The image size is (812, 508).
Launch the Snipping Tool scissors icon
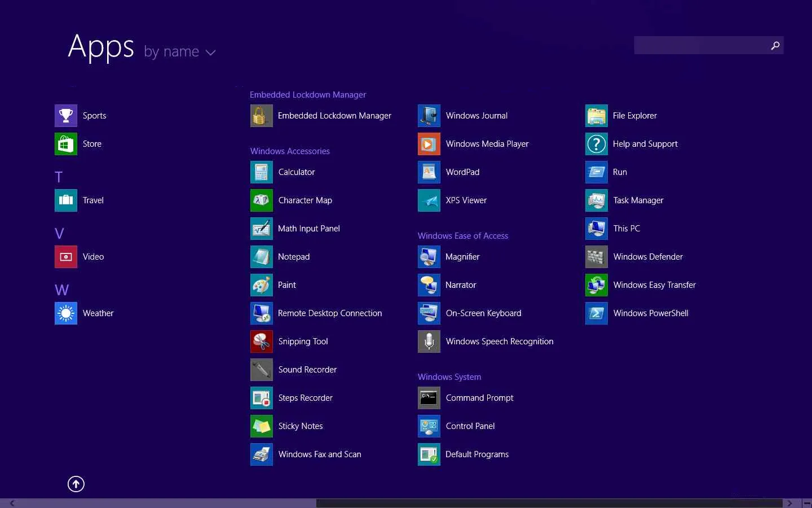[x=262, y=341]
